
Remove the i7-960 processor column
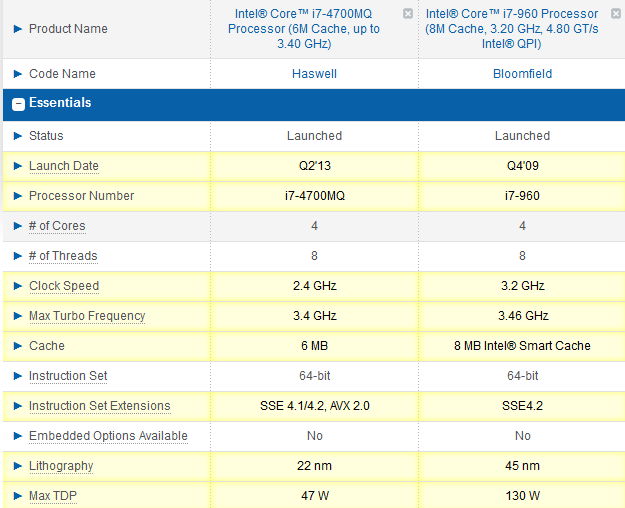(616, 14)
